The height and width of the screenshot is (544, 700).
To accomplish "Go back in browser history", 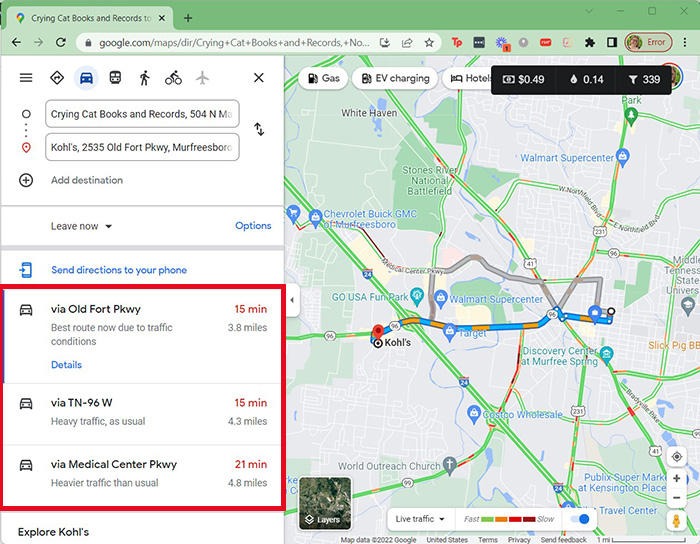I will pyautogui.click(x=17, y=42).
